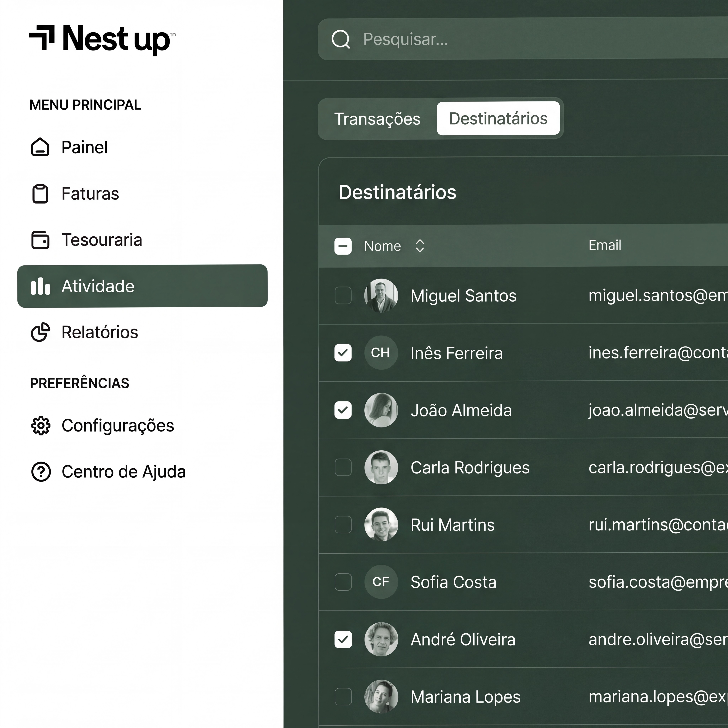Select the Destinatários tab
The height and width of the screenshot is (728, 728).
pyautogui.click(x=498, y=119)
